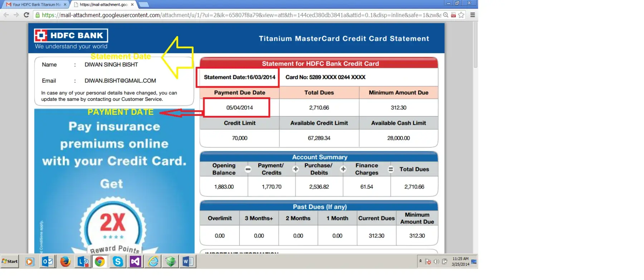Switch to the HDFC Bank Gmail tab
Viewport: 644px width, 280px height.
pos(34,5)
